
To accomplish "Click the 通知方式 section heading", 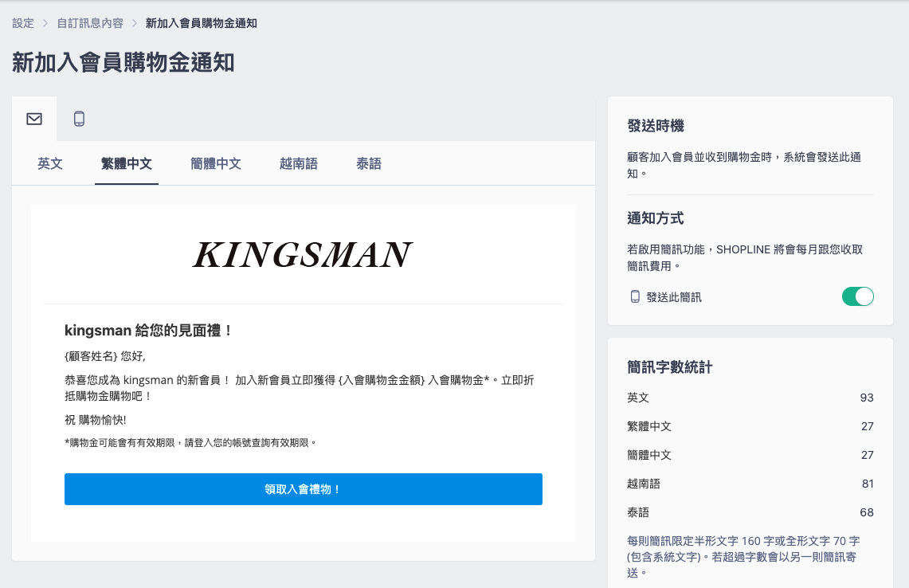I will point(656,218).
